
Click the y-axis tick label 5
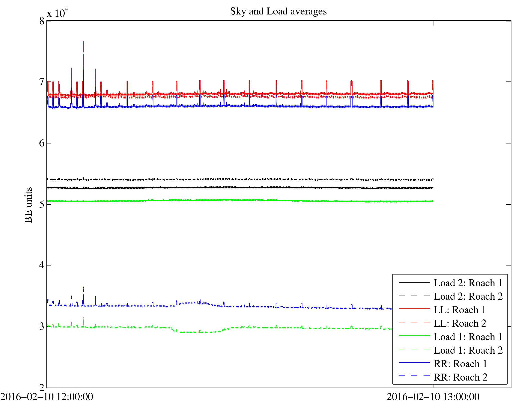tap(42, 205)
